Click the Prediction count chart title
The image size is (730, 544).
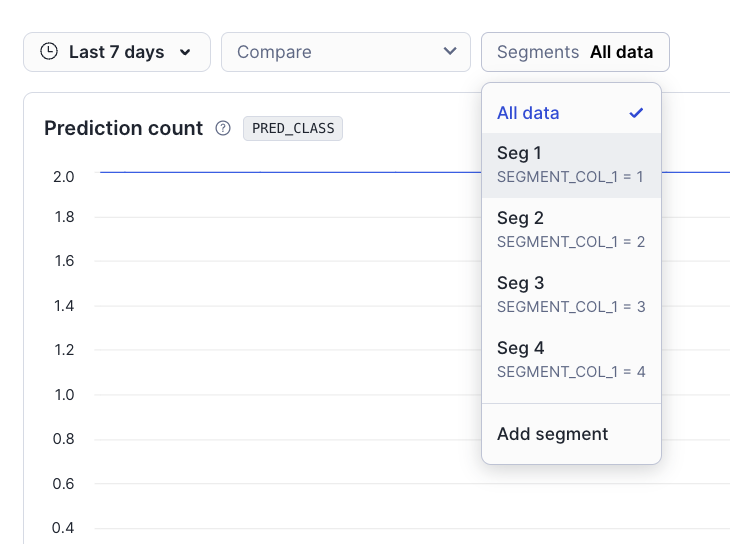(x=124, y=128)
